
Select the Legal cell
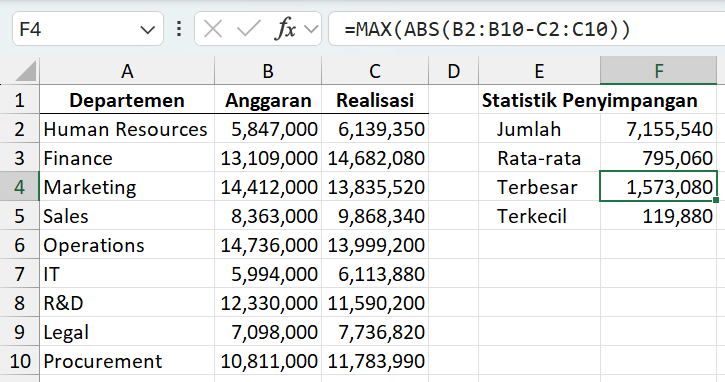tap(127, 332)
